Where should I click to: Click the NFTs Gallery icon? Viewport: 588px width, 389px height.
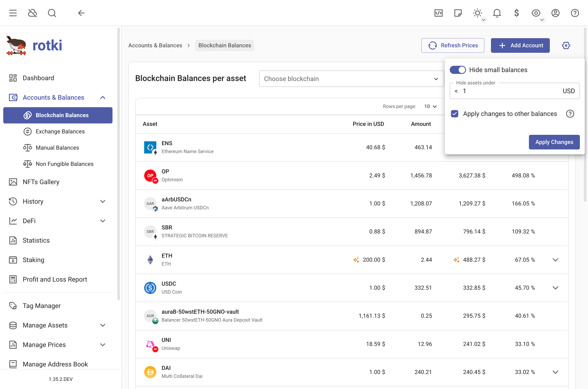coord(13,182)
